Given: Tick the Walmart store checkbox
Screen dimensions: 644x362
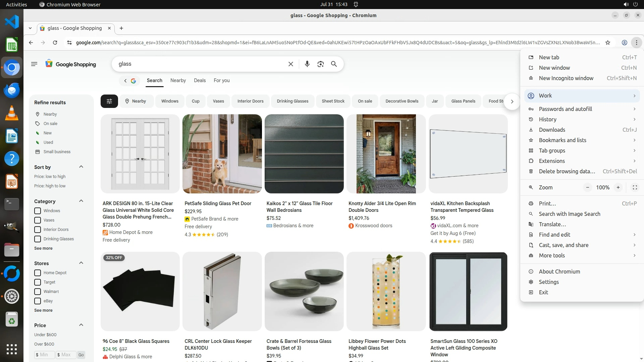Looking at the screenshot, I should click(38, 292).
